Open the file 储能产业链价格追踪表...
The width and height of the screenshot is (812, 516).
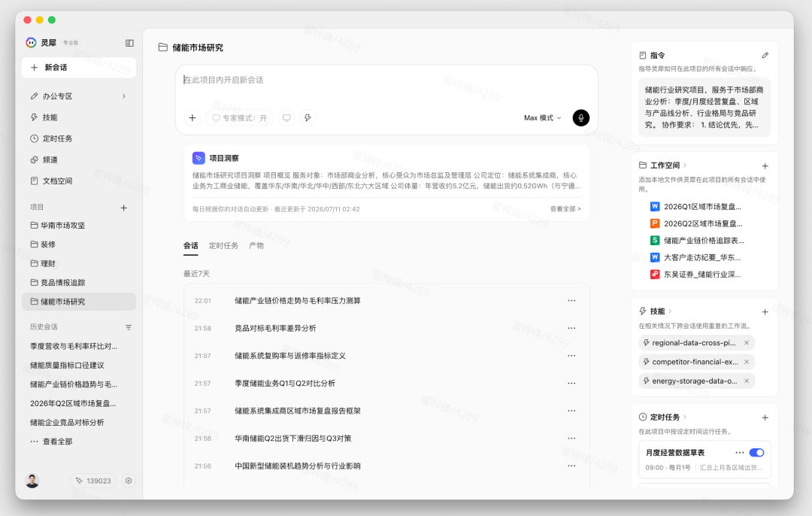click(696, 241)
